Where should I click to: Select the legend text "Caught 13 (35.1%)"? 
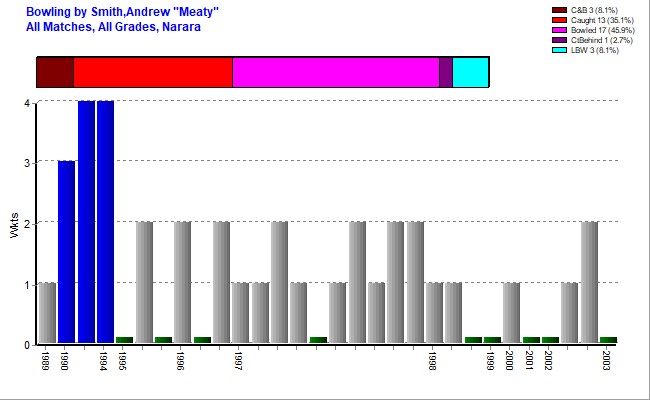coord(602,20)
